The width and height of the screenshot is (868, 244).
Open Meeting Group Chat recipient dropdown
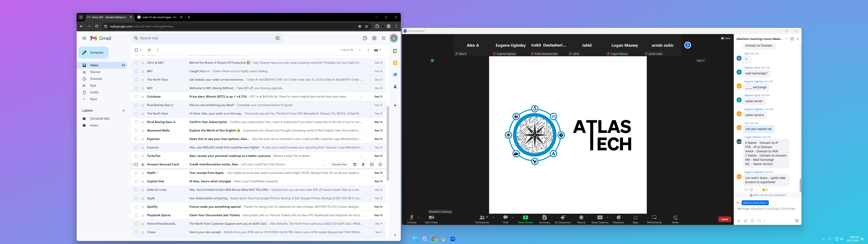(x=755, y=203)
